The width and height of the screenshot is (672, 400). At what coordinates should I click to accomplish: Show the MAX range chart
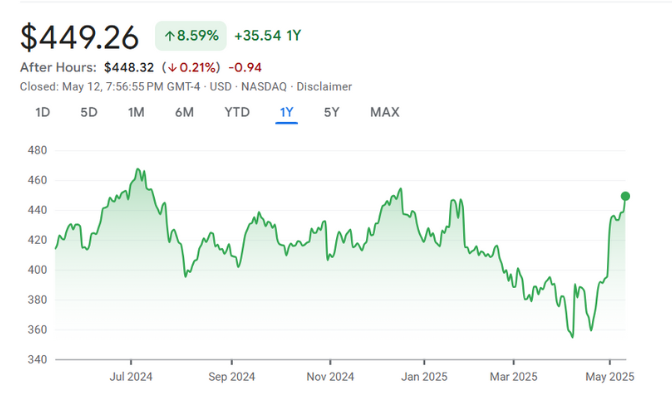pos(384,112)
